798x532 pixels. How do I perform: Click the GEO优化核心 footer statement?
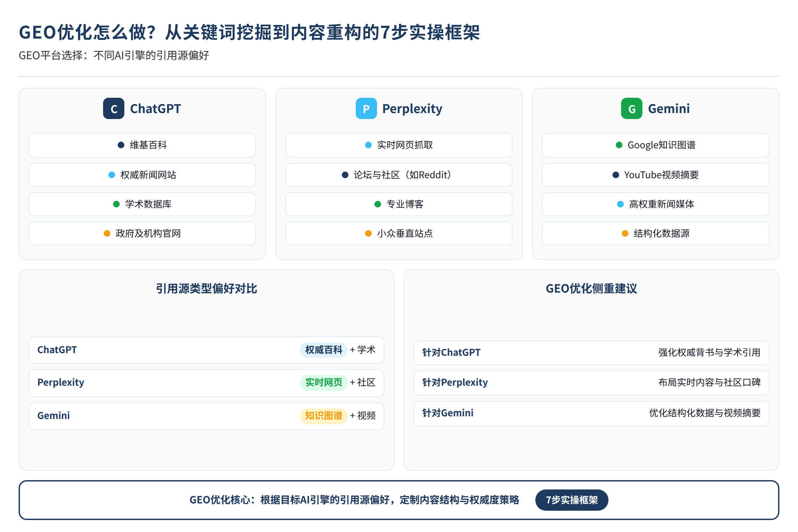click(354, 500)
